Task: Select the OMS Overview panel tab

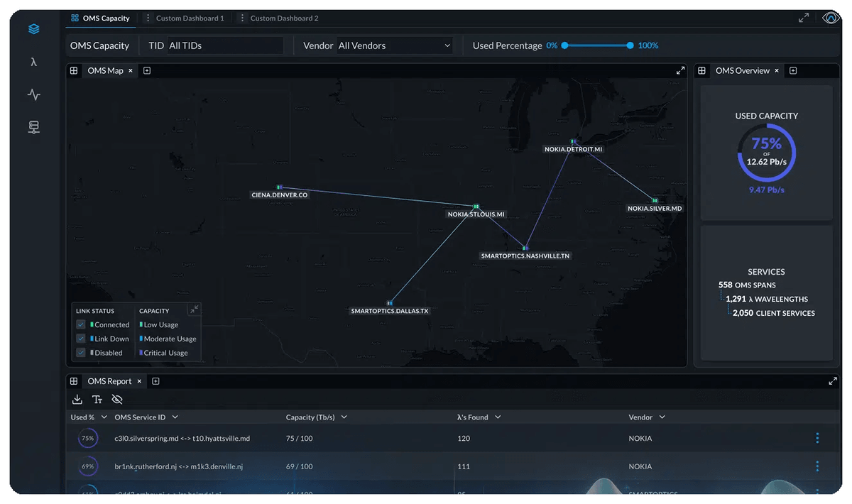Action: (x=742, y=70)
